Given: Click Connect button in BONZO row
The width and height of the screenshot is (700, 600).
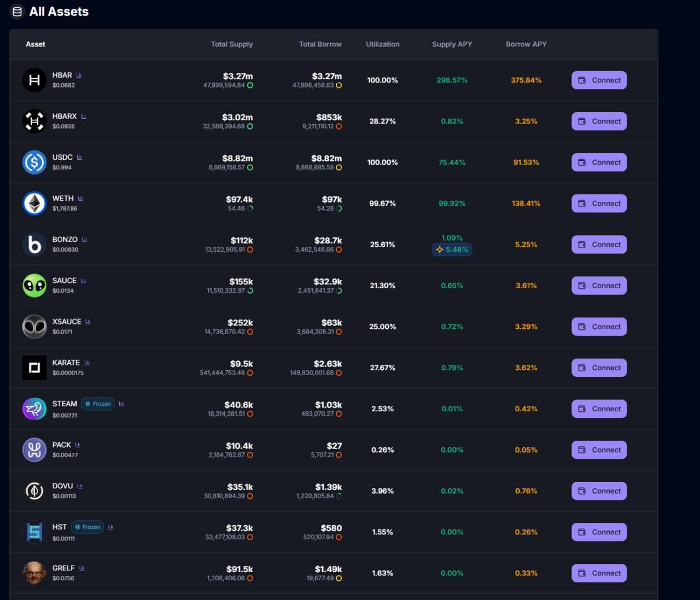Looking at the screenshot, I should pos(599,244).
